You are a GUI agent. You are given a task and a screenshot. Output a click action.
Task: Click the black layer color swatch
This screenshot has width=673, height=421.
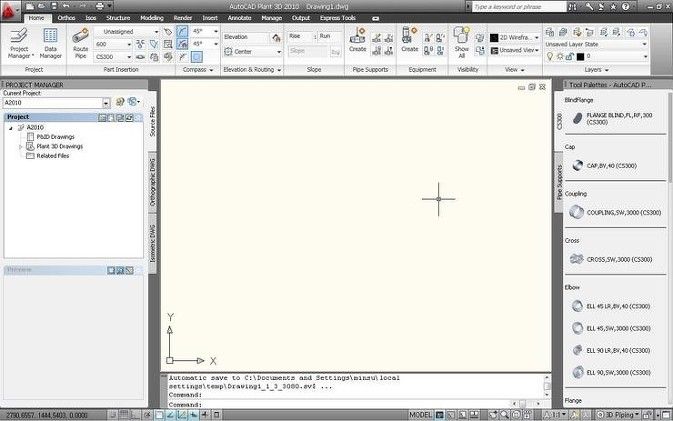(x=580, y=57)
